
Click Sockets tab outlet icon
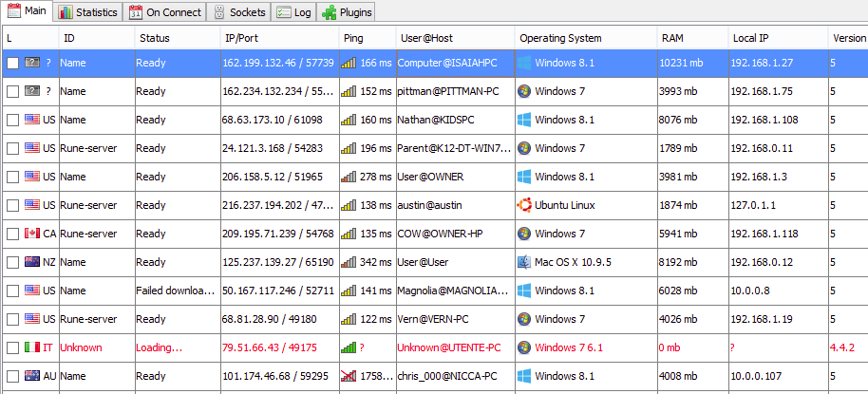(219, 12)
